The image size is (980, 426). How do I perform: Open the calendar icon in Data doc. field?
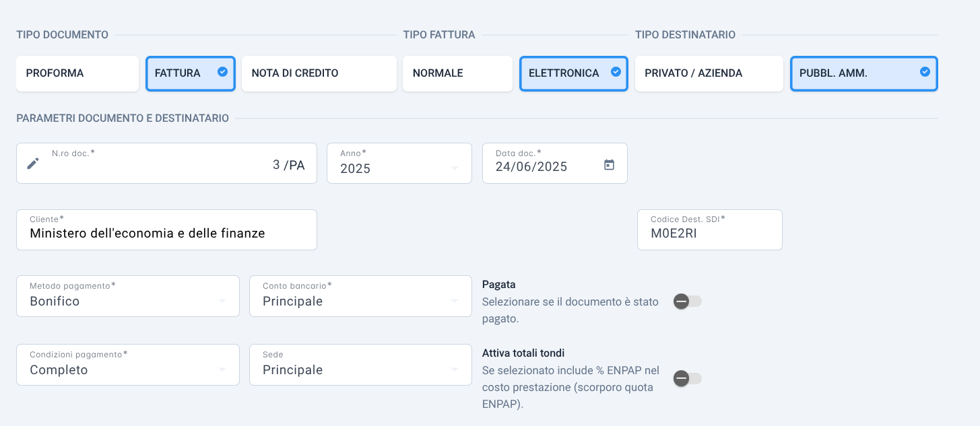609,164
